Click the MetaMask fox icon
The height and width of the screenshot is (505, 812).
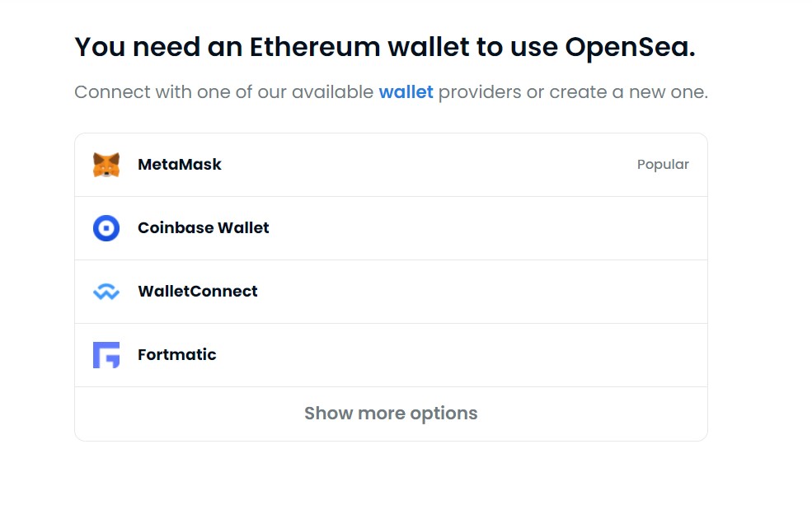point(106,164)
